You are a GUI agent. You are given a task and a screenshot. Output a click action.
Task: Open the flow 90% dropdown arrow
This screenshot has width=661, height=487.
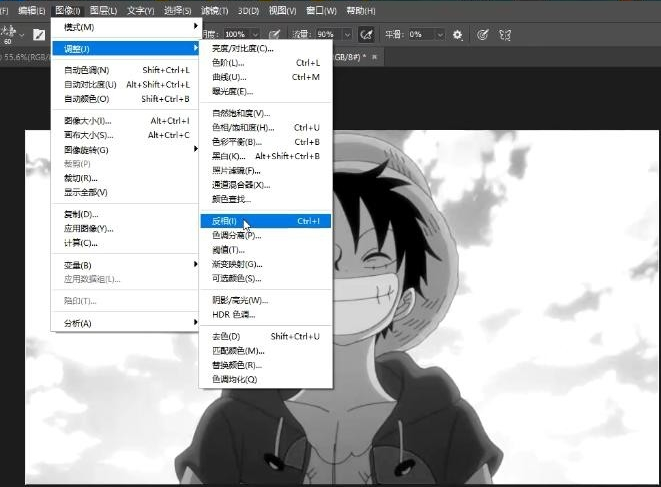click(x=347, y=34)
